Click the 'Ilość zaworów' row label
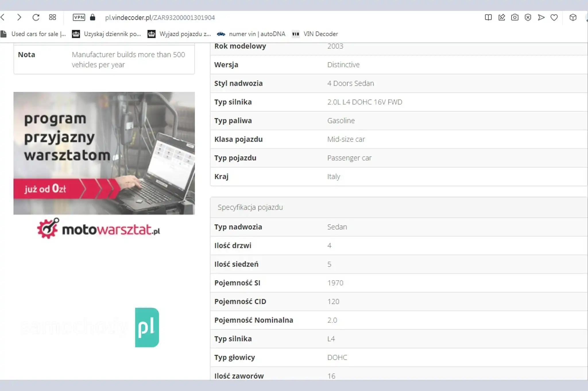 click(x=239, y=376)
